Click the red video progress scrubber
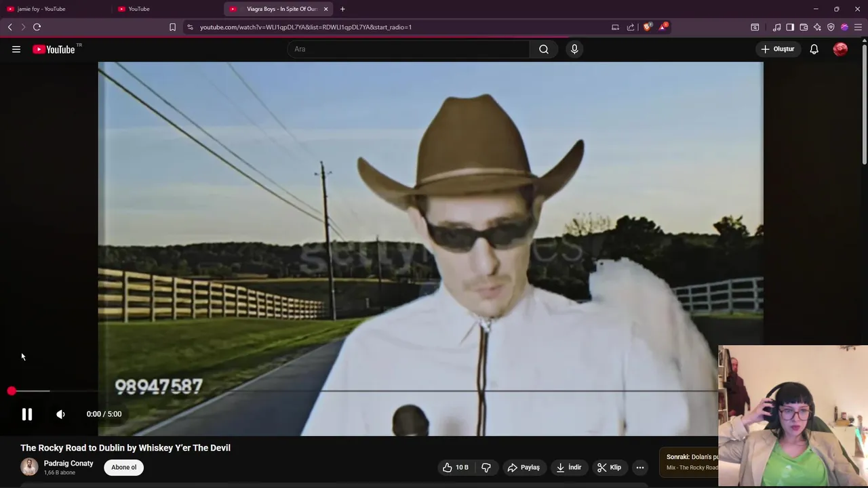The image size is (868, 488). click(x=12, y=391)
